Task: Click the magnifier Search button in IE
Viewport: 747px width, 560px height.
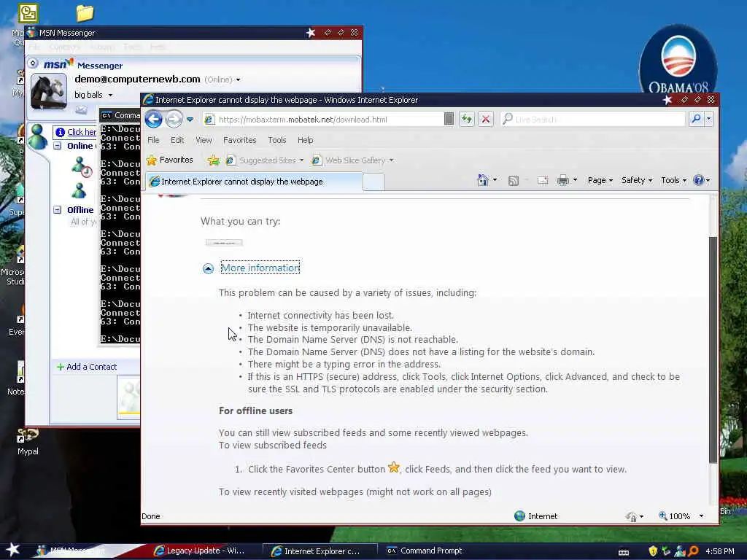Action: (x=696, y=118)
